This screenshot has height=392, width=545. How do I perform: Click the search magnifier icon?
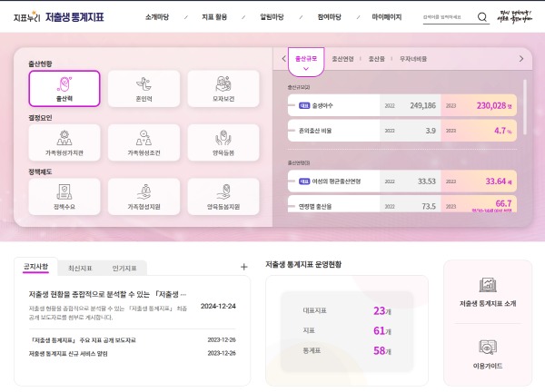tap(482, 17)
